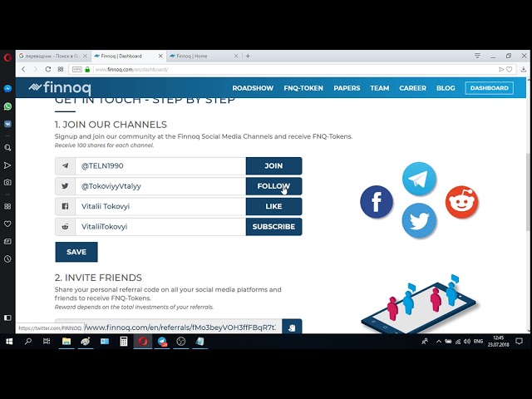Open PAPERS menu item
Image resolution: width=532 pixels, height=399 pixels.
[347, 88]
